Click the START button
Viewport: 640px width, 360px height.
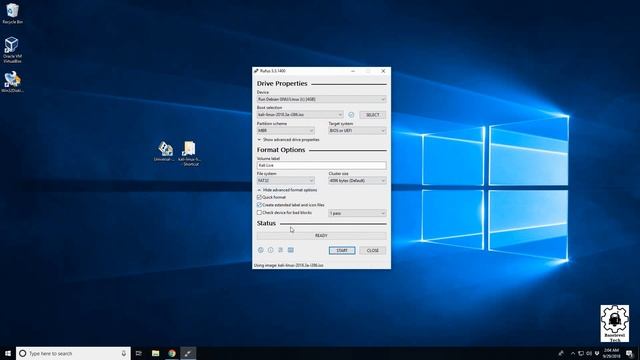coord(342,250)
